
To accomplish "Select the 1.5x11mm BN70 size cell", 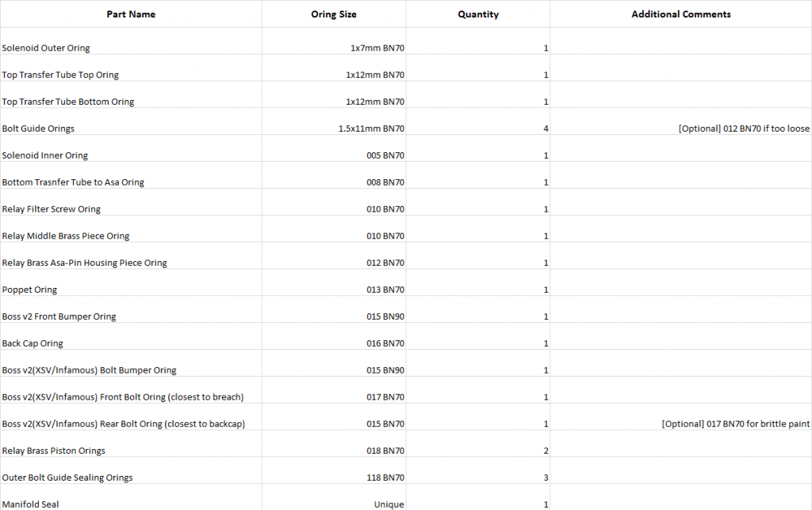I will click(334, 122).
